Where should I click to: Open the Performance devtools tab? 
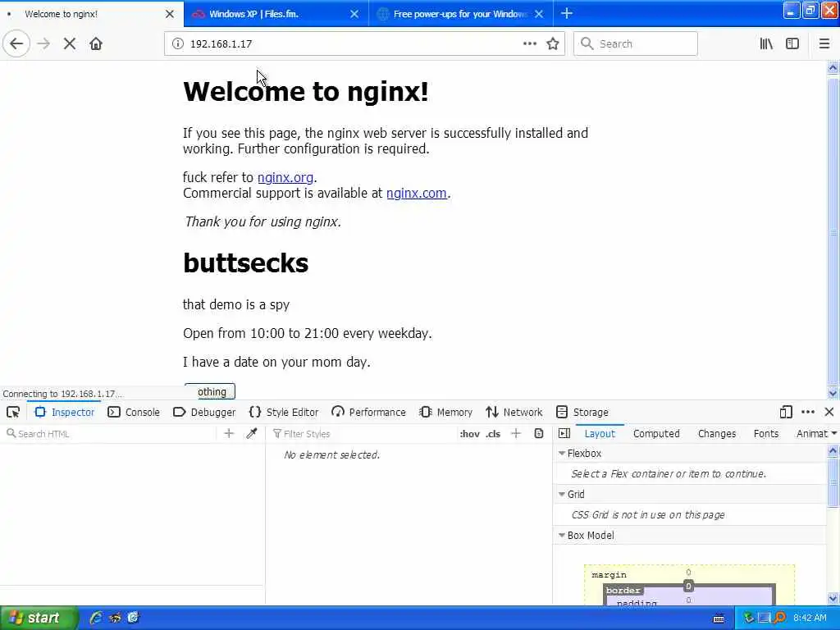[368, 412]
